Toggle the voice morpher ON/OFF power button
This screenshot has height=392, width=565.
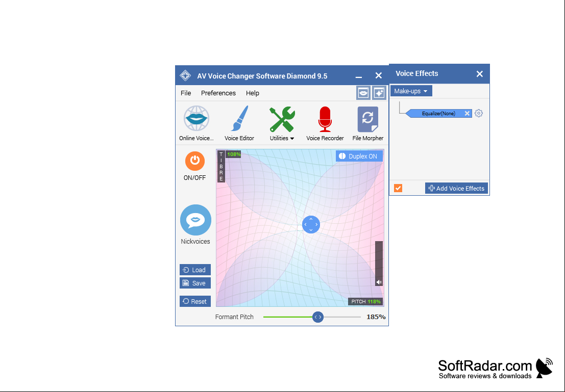pos(195,161)
